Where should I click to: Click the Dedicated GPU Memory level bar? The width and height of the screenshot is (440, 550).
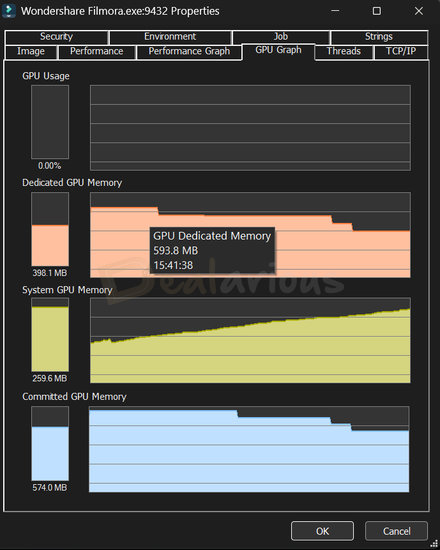coord(50,229)
